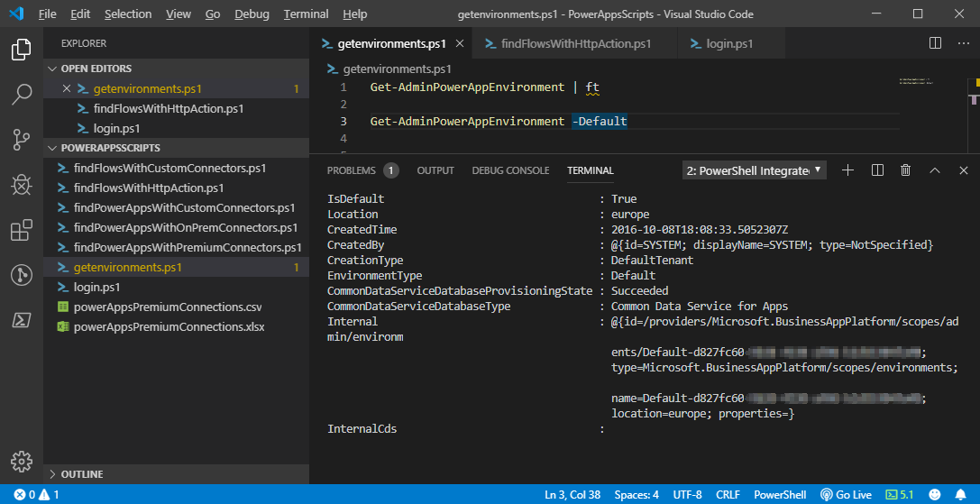Image resolution: width=980 pixels, height=504 pixels.
Task: Open the Terminal menu
Action: pyautogui.click(x=306, y=14)
